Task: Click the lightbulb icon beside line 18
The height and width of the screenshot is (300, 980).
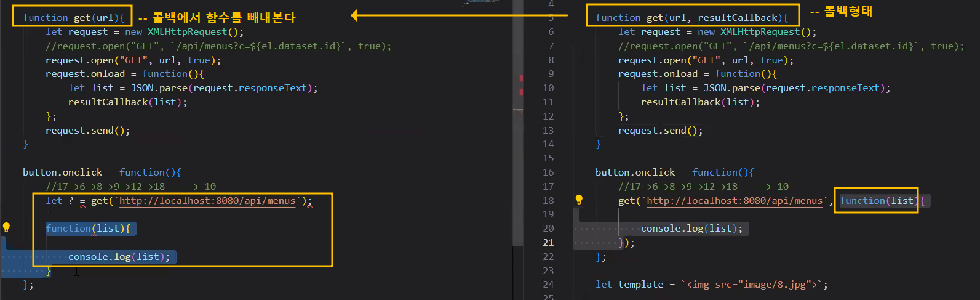Action: [579, 200]
